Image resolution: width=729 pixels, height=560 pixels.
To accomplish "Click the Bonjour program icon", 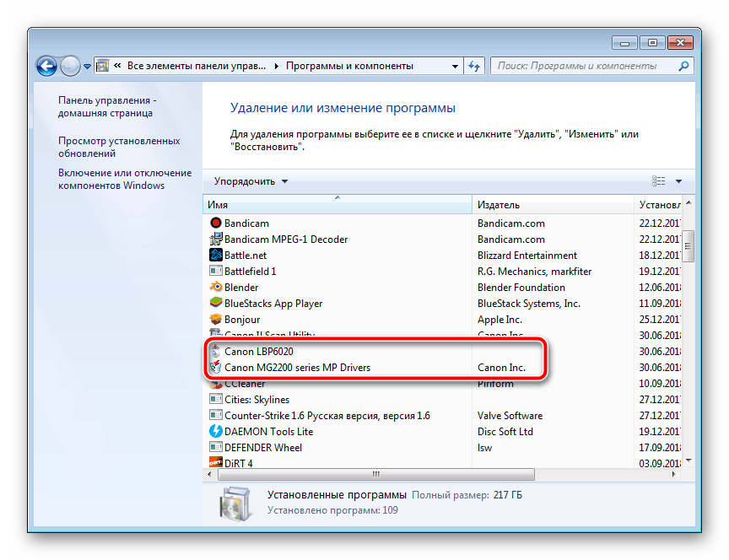I will [x=216, y=320].
